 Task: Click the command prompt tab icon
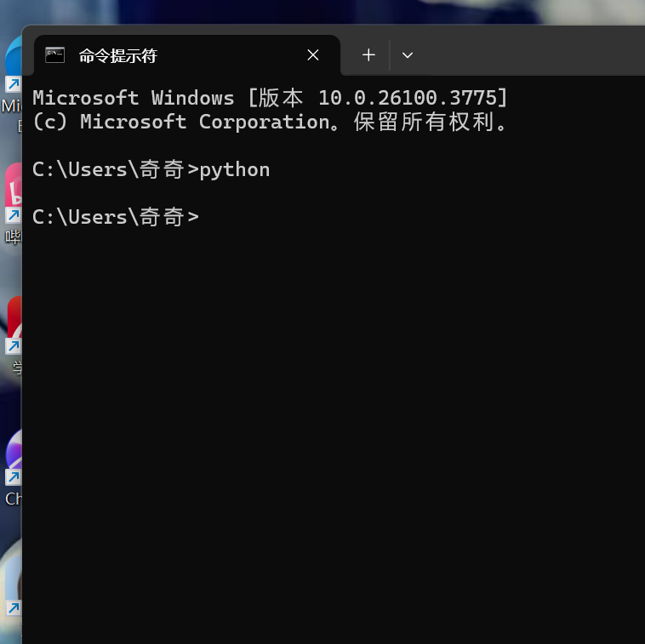54,55
